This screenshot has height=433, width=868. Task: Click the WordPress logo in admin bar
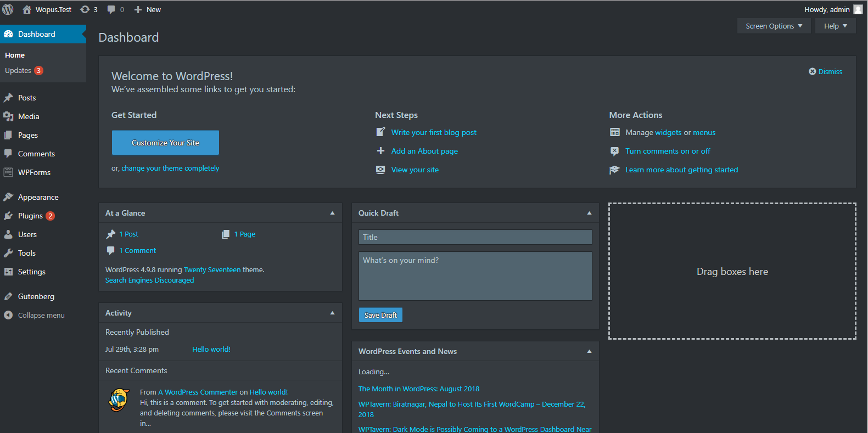coord(8,9)
